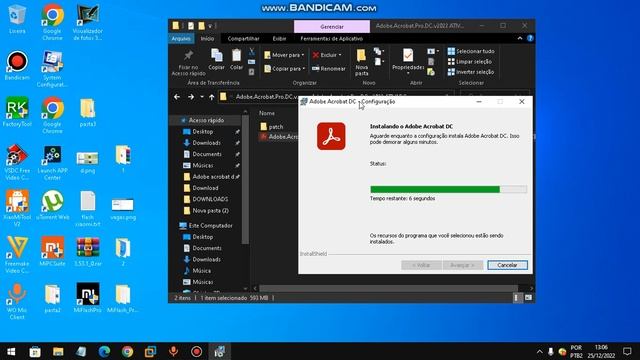Open the Copiar para dropdown
This screenshot has width=640, height=360.
[284, 69]
